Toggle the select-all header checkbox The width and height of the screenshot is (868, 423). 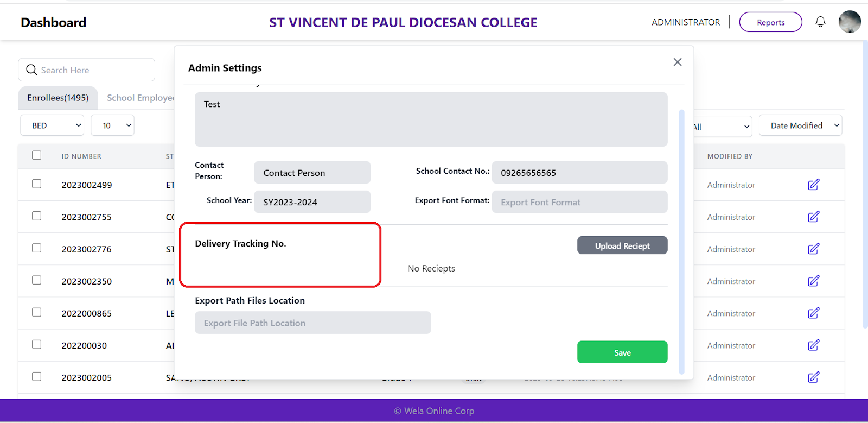click(37, 155)
